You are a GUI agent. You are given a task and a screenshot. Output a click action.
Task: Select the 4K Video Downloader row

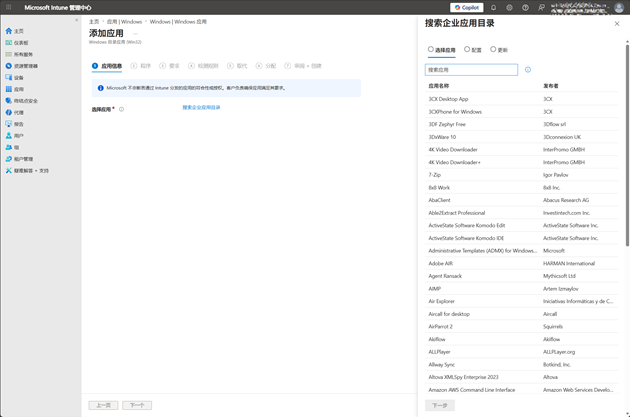[522, 149]
